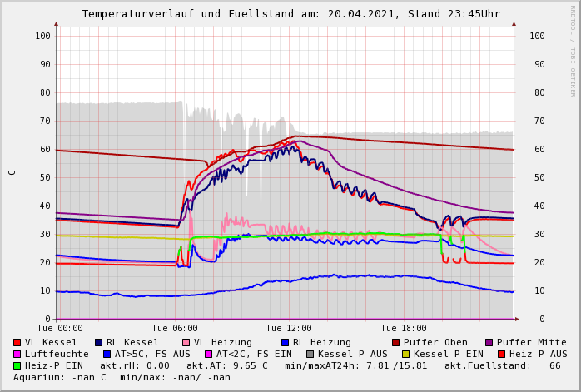The height and width of the screenshot is (392, 581).
Task: Select the dark red Puffer Oben swatch
Action: [x=396, y=343]
